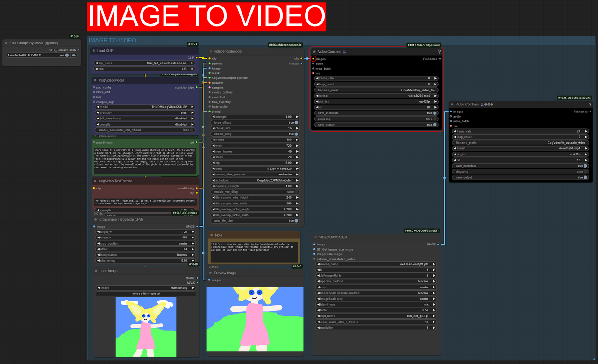Click the example.png thumbnail in Load Image
This screenshot has width=598, height=364.
tap(146, 327)
